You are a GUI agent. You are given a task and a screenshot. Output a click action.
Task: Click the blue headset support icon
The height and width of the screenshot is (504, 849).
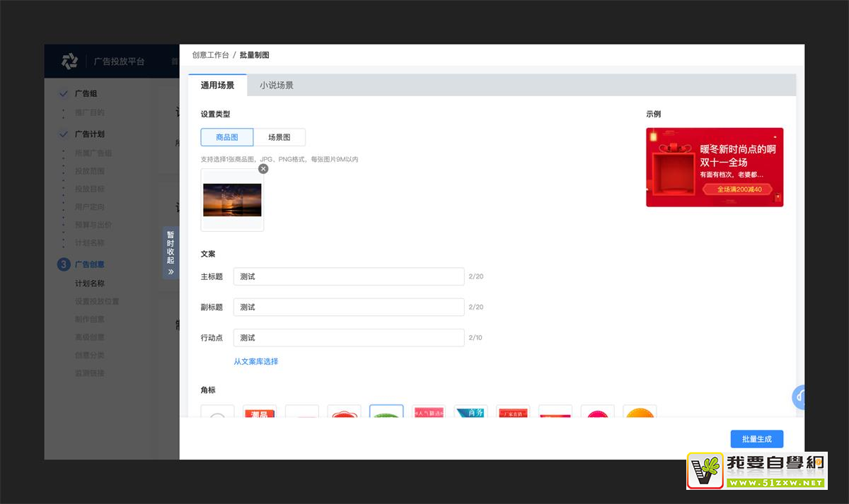[x=800, y=397]
